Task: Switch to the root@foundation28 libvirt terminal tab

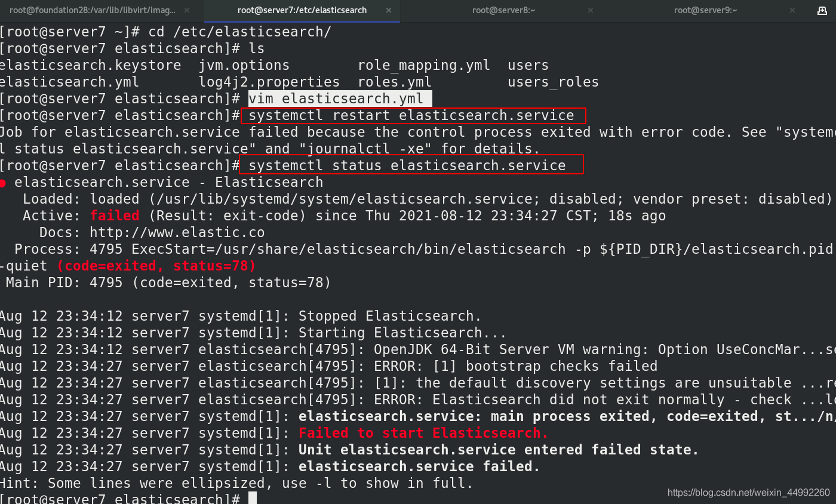Action: tap(92, 10)
